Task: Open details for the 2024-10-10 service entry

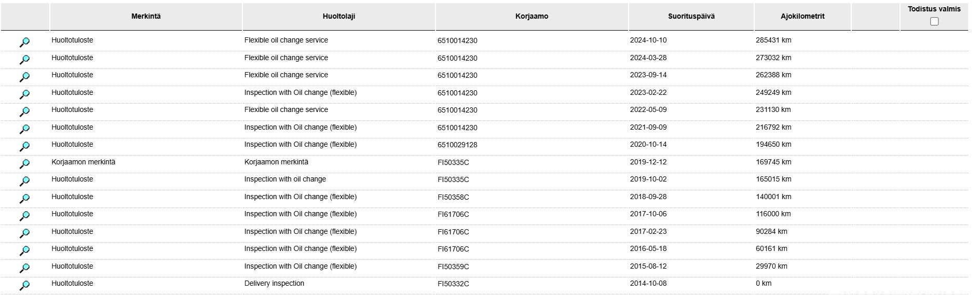Action: (x=24, y=43)
